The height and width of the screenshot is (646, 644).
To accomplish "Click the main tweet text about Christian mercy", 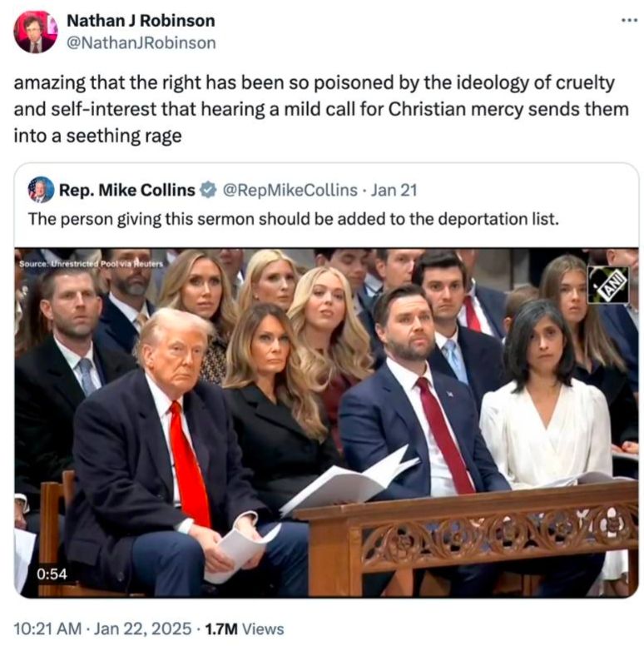I will [321, 109].
